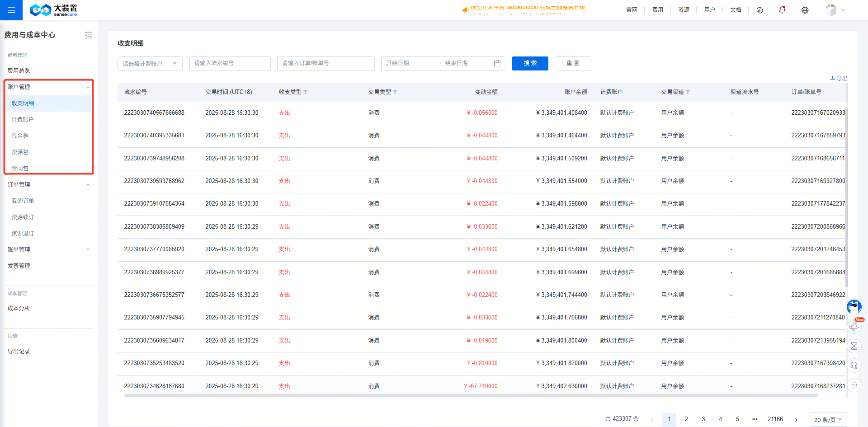Click the 导出 export link

click(839, 78)
